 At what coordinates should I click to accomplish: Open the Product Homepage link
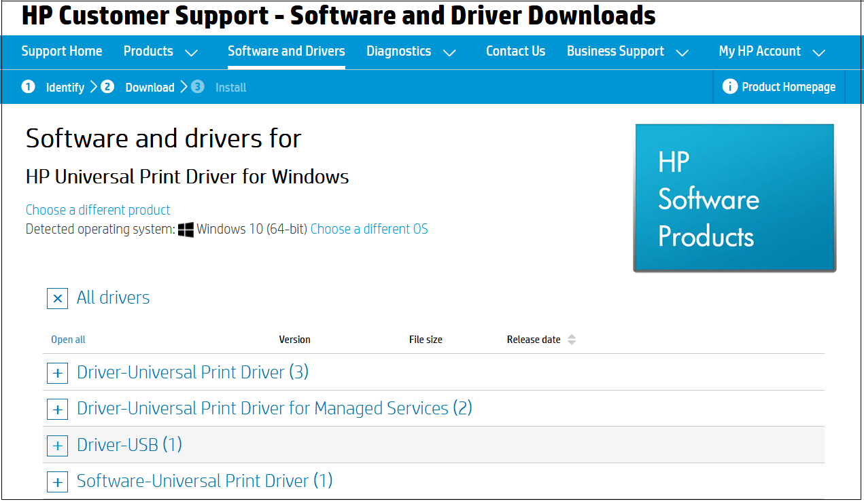[x=789, y=87]
